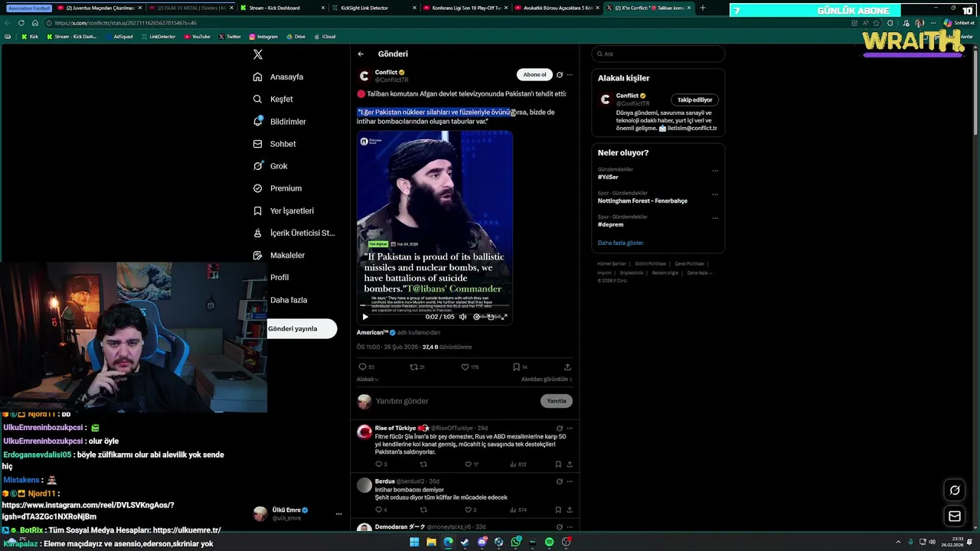Open Makaleler in sidebar

(279, 255)
